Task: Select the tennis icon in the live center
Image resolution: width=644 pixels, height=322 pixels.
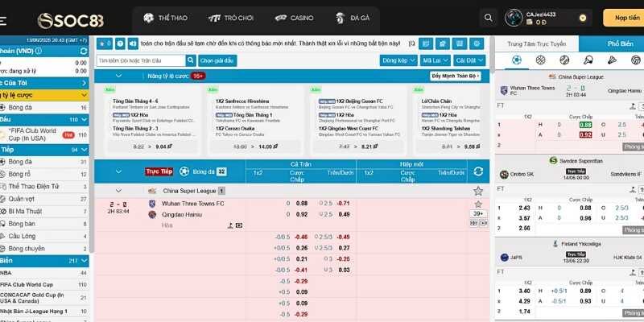Action: (x=563, y=60)
